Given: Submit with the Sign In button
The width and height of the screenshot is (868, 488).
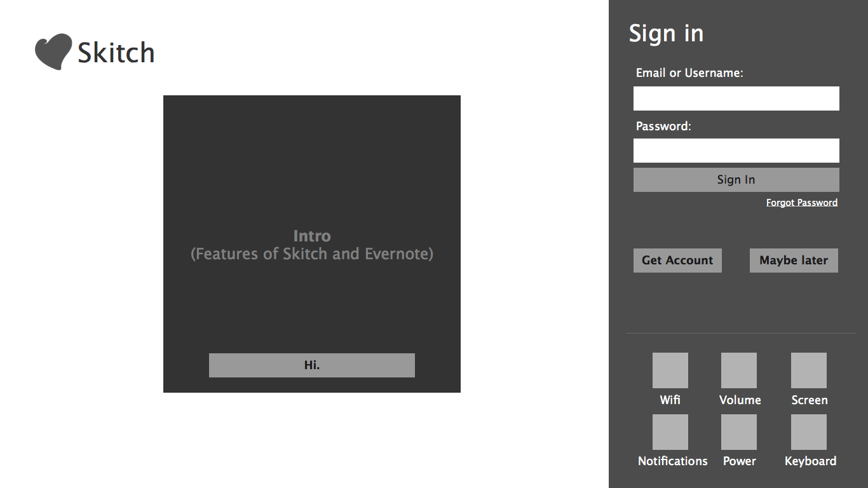Looking at the screenshot, I should pyautogui.click(x=736, y=180).
